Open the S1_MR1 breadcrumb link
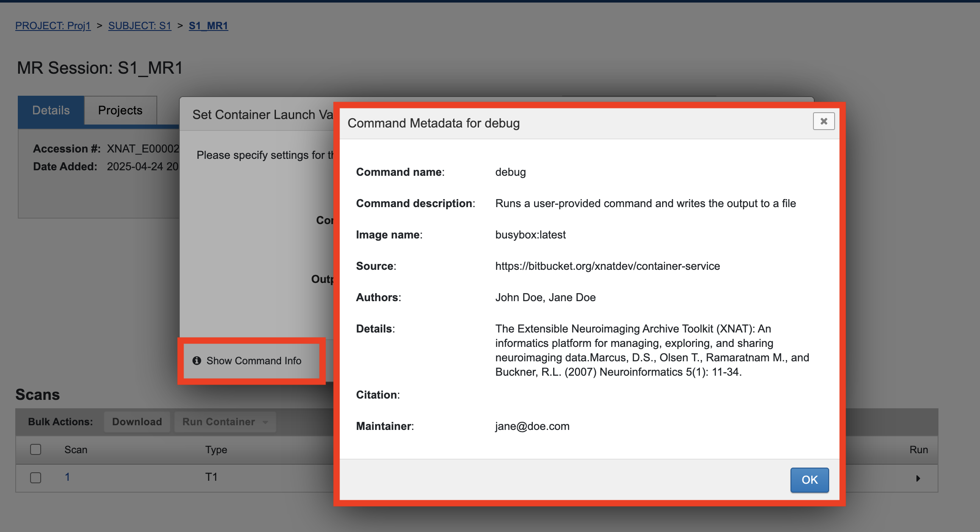Image resolution: width=980 pixels, height=532 pixels. pos(208,26)
